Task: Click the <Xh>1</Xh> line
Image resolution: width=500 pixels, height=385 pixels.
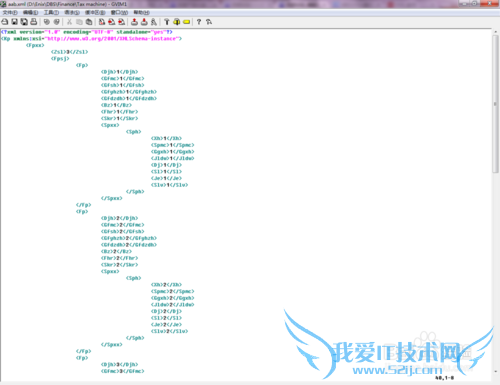Action: tap(166, 138)
